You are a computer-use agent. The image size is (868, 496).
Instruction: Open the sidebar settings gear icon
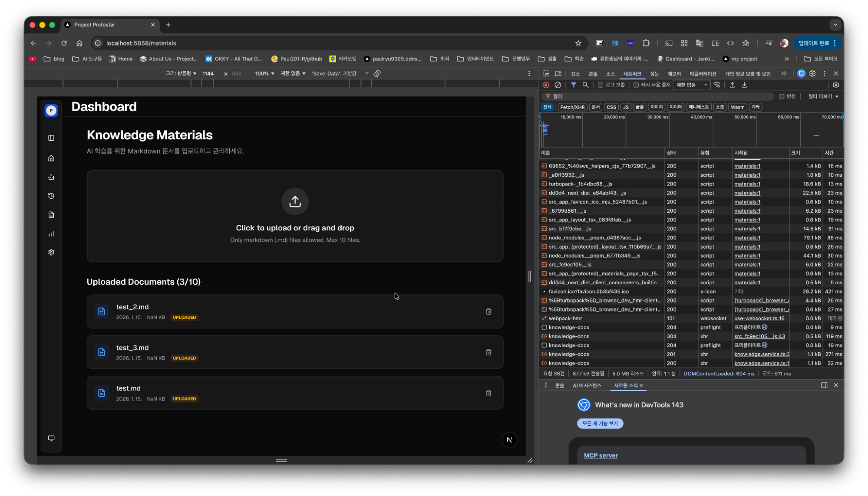click(51, 252)
